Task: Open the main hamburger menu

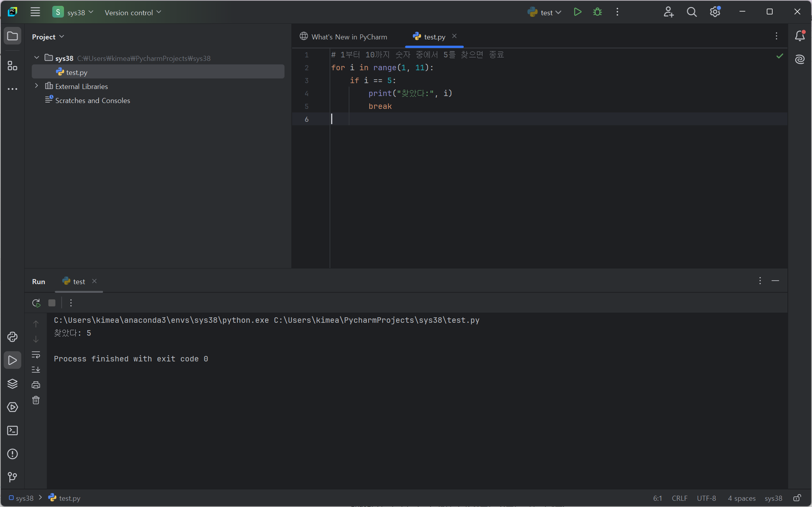Action: [35, 12]
